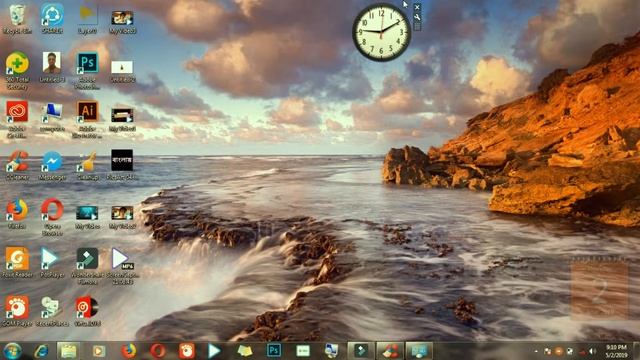
Task: Open PotPlayer from the taskbar
Action: click(x=214, y=351)
